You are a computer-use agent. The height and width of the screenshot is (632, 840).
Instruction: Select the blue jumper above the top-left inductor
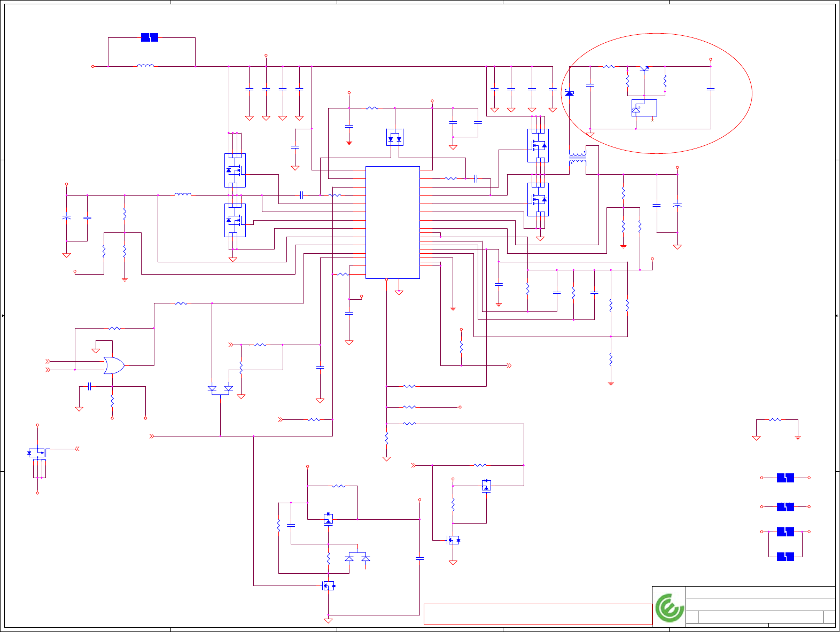point(150,37)
